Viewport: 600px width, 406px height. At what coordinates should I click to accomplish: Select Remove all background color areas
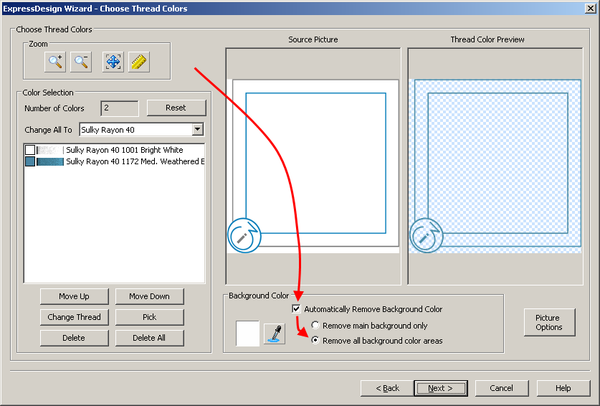(x=315, y=340)
